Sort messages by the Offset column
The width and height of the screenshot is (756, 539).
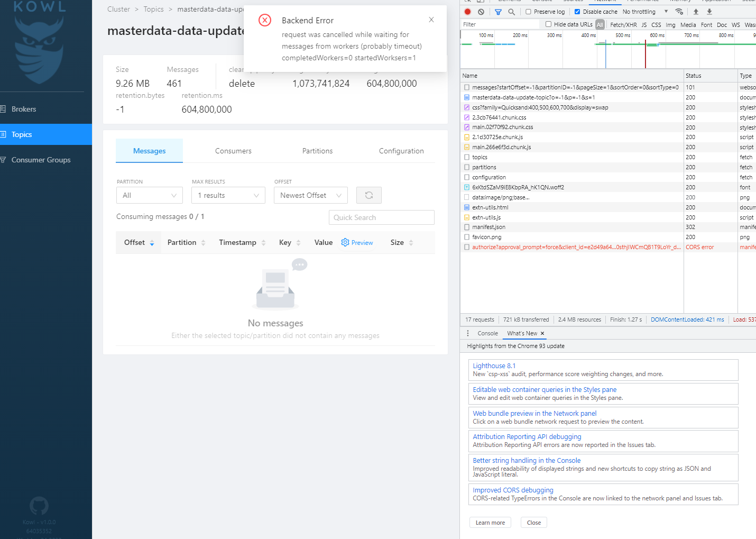[x=139, y=242]
